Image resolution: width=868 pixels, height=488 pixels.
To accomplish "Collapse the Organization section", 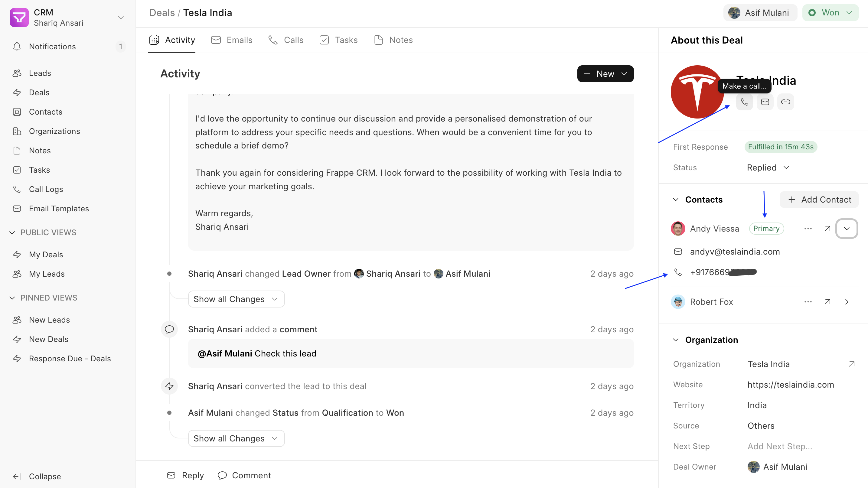I will (676, 340).
